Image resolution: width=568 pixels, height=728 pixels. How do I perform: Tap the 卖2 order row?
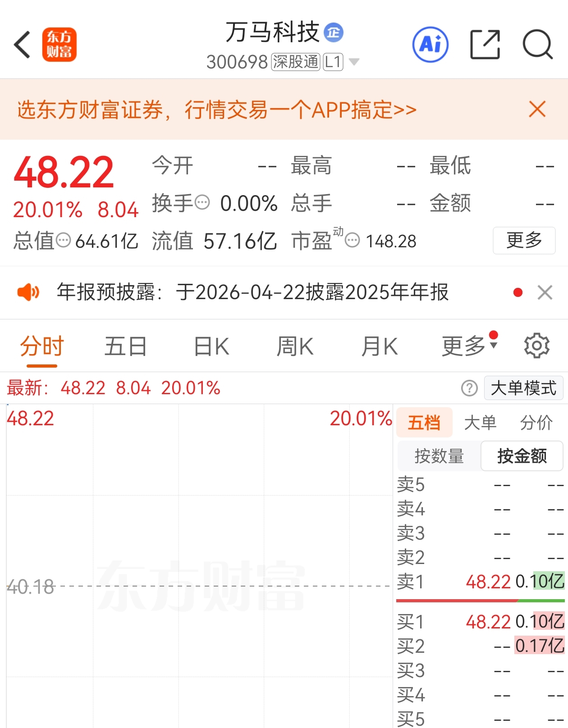[480, 558]
